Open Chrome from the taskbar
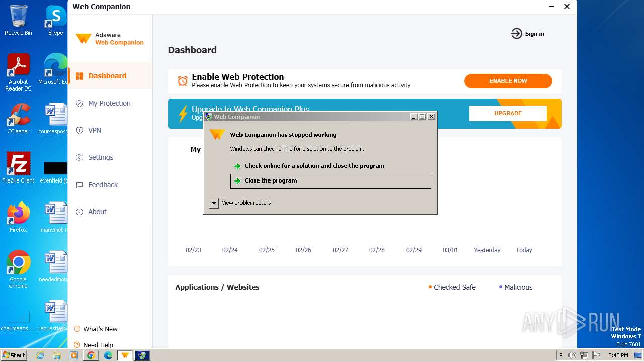Screen dimensions: 644x362 pos(91,355)
